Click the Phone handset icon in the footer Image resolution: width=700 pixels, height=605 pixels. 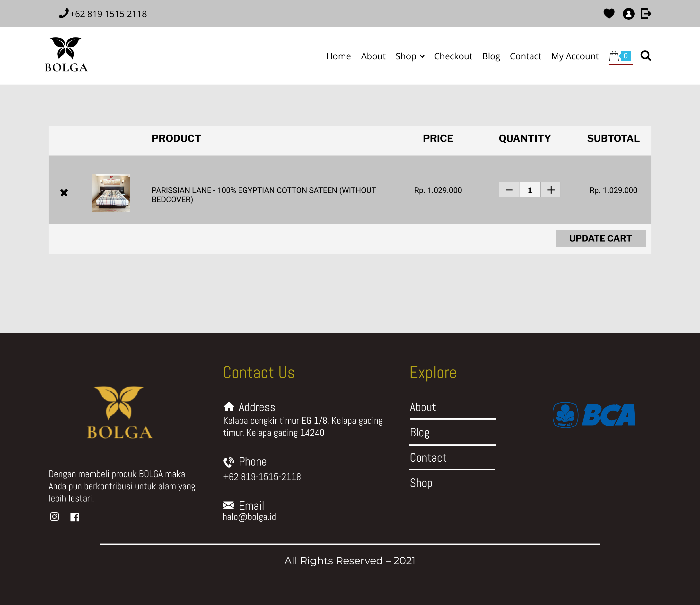tap(229, 462)
